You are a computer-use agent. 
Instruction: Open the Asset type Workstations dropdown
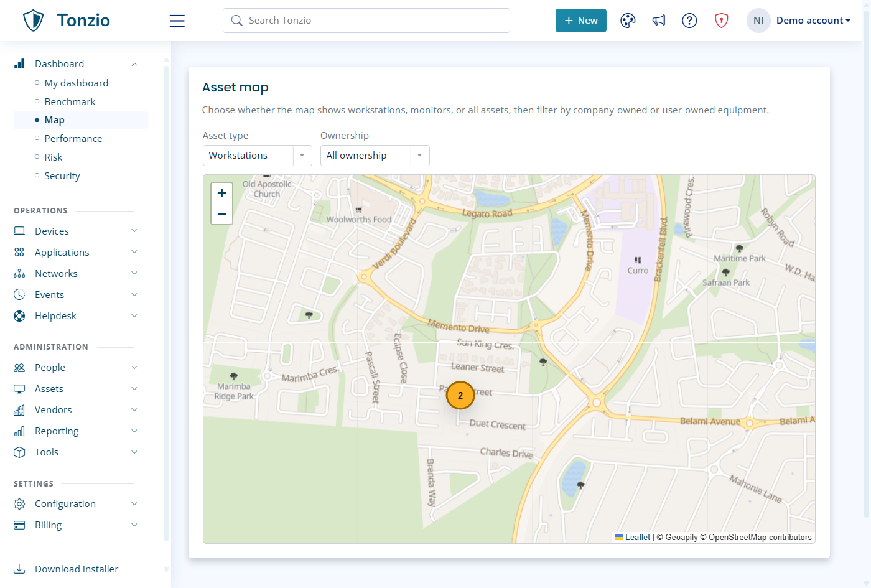(x=257, y=156)
